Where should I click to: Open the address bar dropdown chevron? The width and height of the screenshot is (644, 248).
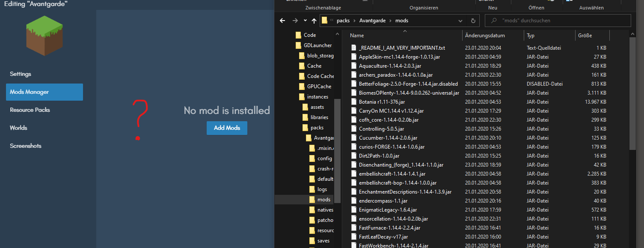click(x=460, y=20)
